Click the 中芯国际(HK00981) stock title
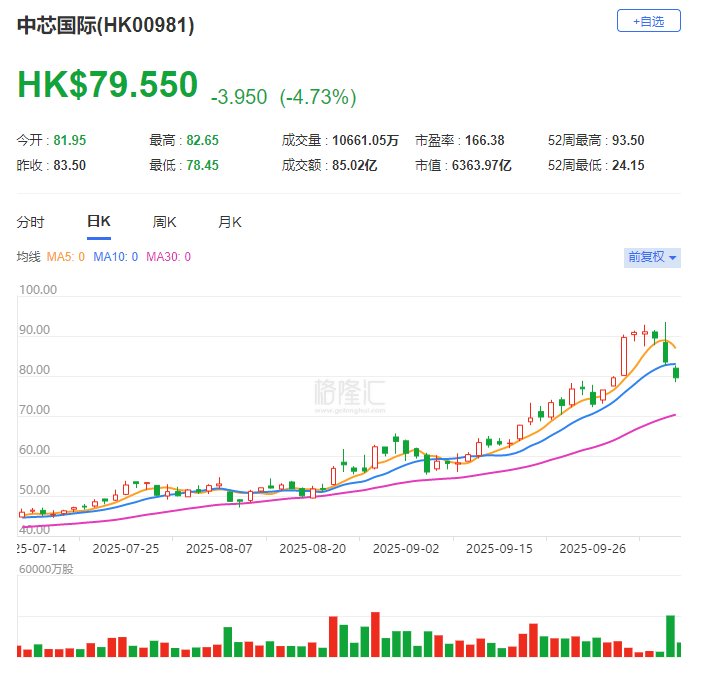Viewport: 715px width, 678px height. point(106,26)
